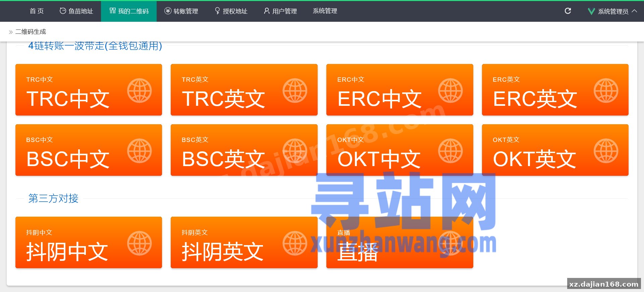Open the 系统管理 menu
Image resolution: width=644 pixels, height=292 pixels.
325,11
